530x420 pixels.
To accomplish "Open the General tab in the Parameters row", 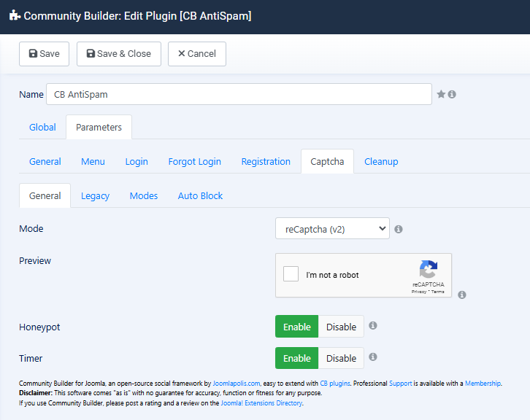I will tap(45, 162).
